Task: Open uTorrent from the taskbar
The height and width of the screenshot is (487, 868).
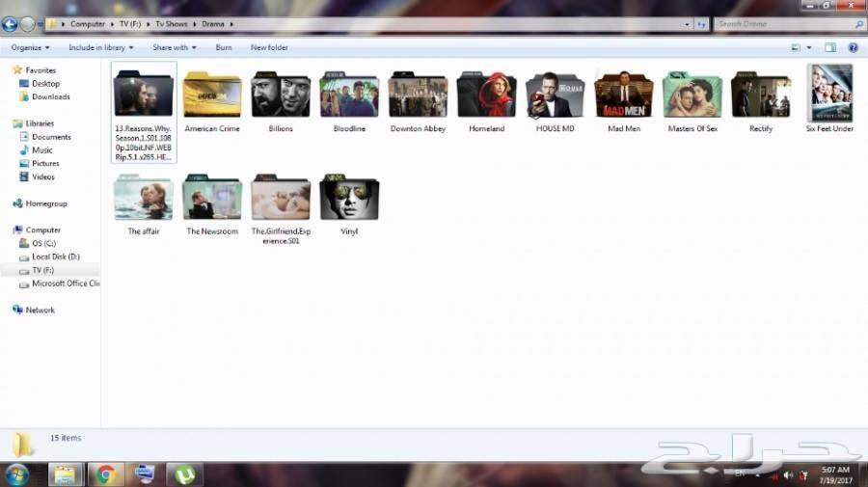Action: point(184,474)
